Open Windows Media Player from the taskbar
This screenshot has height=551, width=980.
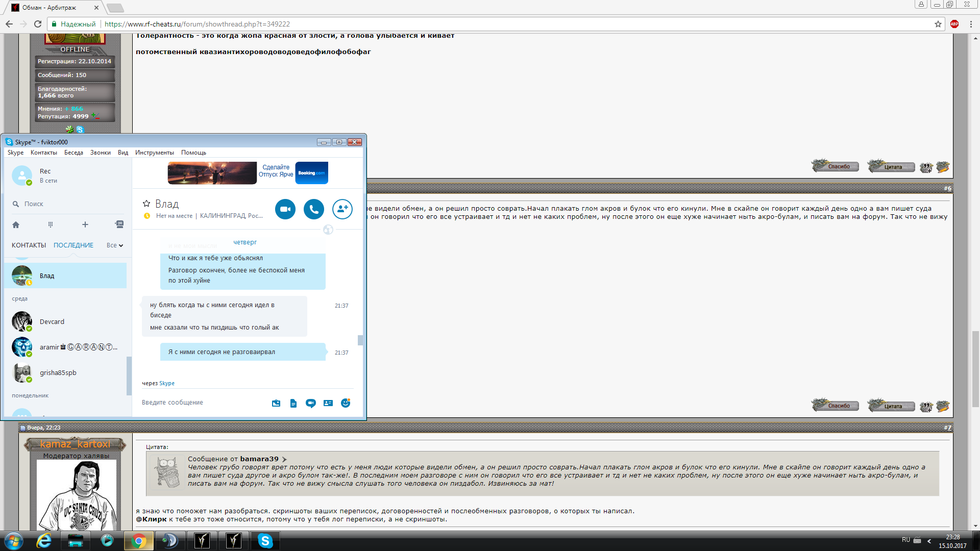[107, 541]
